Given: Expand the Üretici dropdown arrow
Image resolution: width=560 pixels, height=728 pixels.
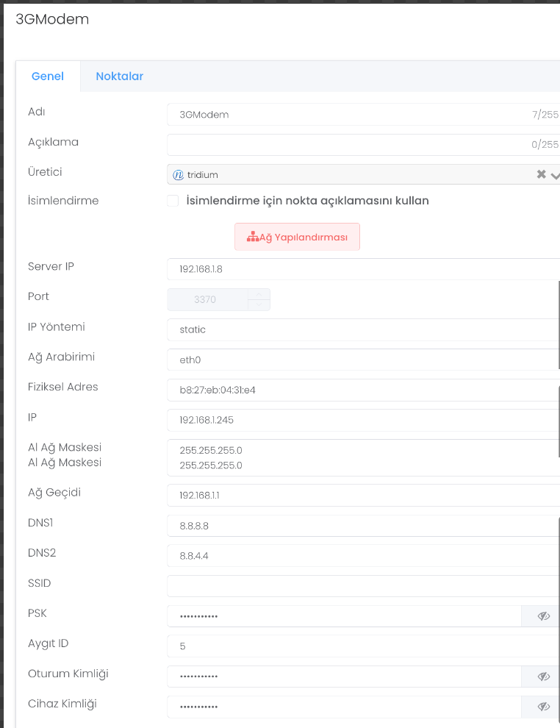Looking at the screenshot, I should (555, 175).
